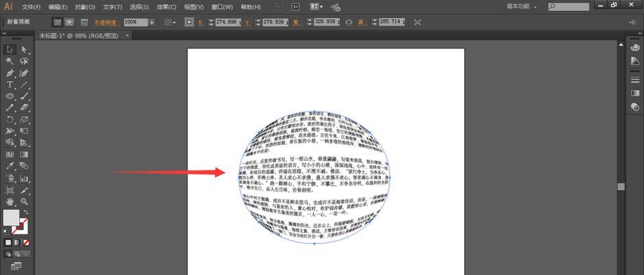Select the Hand tool

[10, 201]
